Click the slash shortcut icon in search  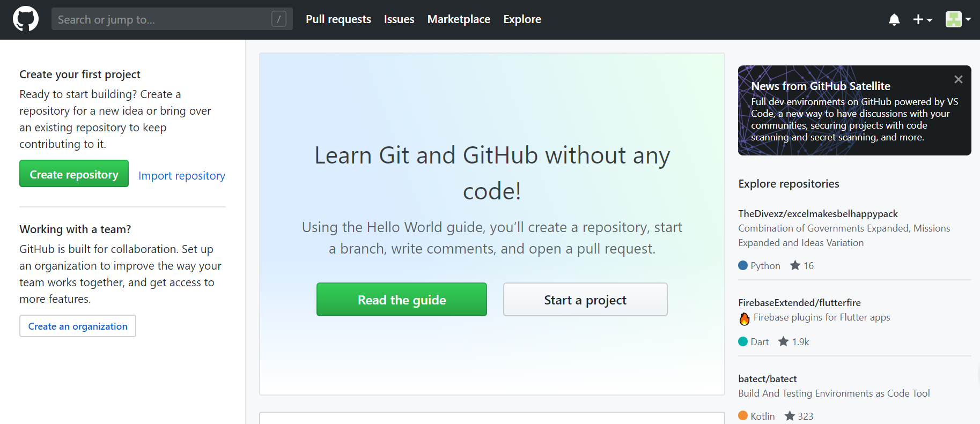[x=279, y=19]
